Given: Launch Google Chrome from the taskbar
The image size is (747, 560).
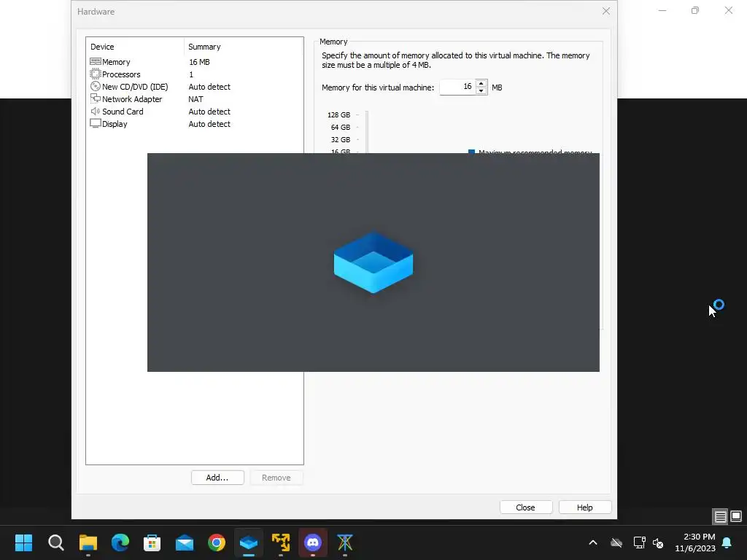Looking at the screenshot, I should (217, 542).
